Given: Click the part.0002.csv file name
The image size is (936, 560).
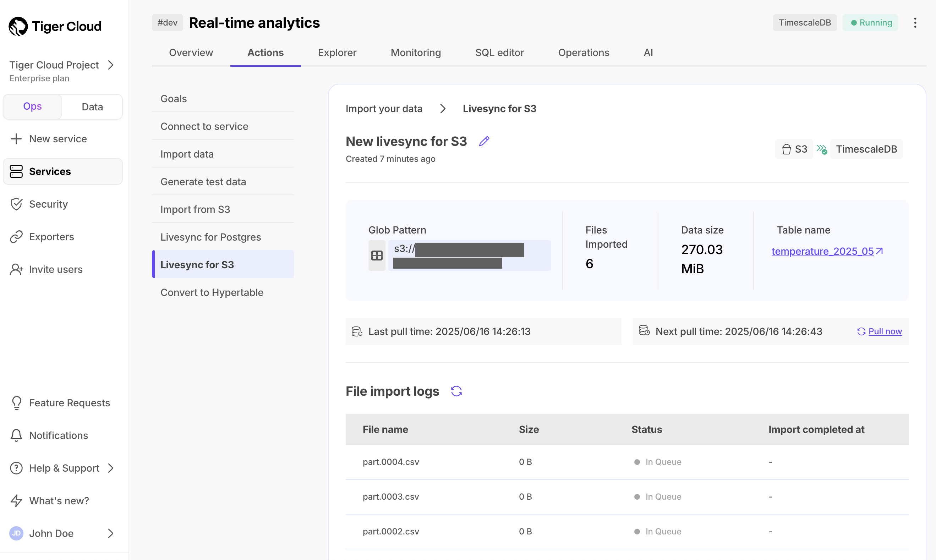Looking at the screenshot, I should [391, 531].
